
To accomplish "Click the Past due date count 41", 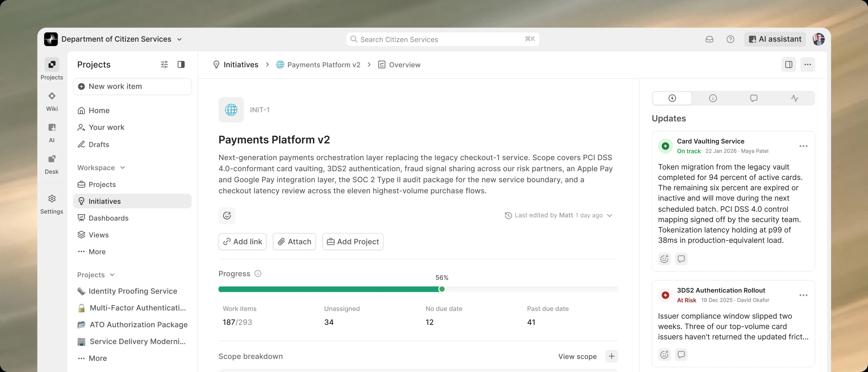I will [531, 322].
